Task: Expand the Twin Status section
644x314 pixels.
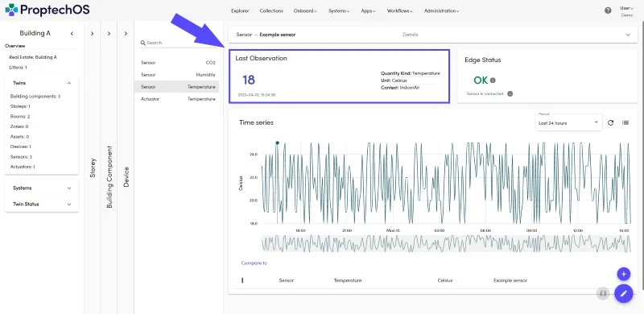Action: 69,205
